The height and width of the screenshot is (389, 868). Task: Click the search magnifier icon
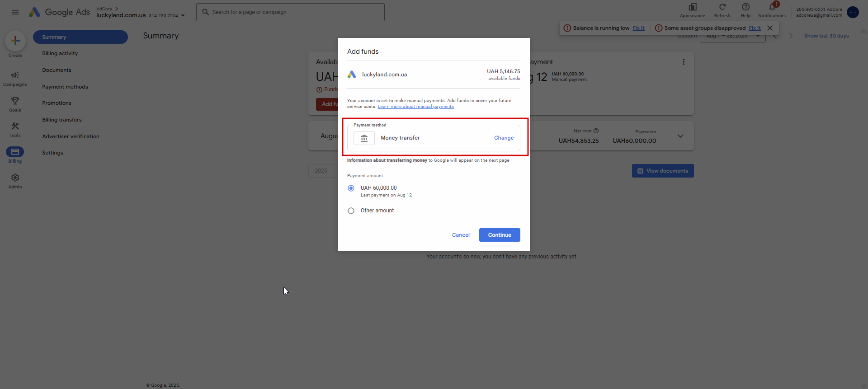[205, 12]
